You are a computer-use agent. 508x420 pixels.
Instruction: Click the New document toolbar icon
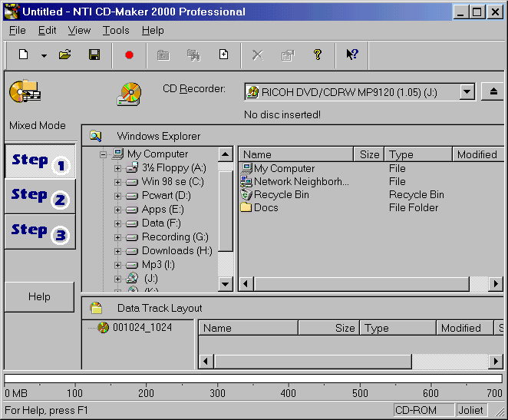click(x=23, y=55)
